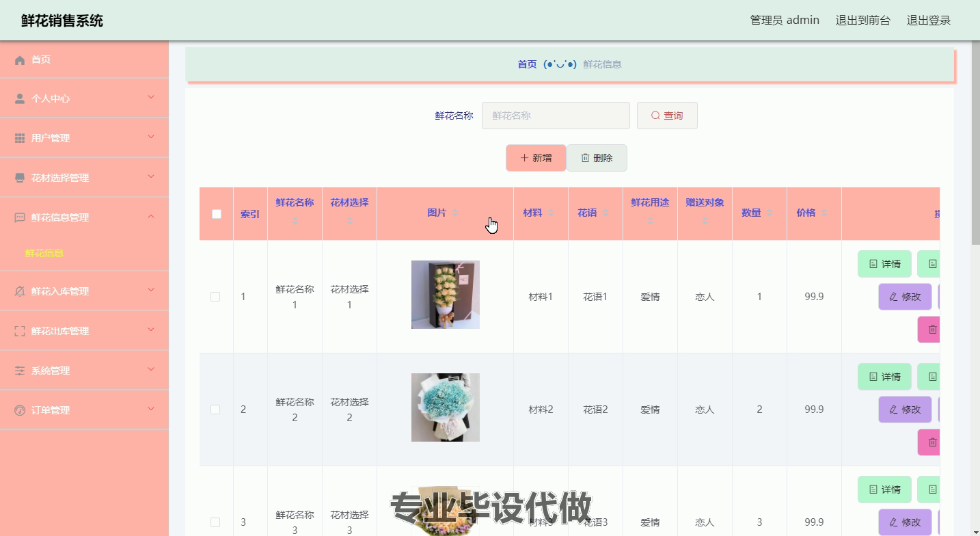Sort by 鲜花名称 column arrows

coord(295,220)
